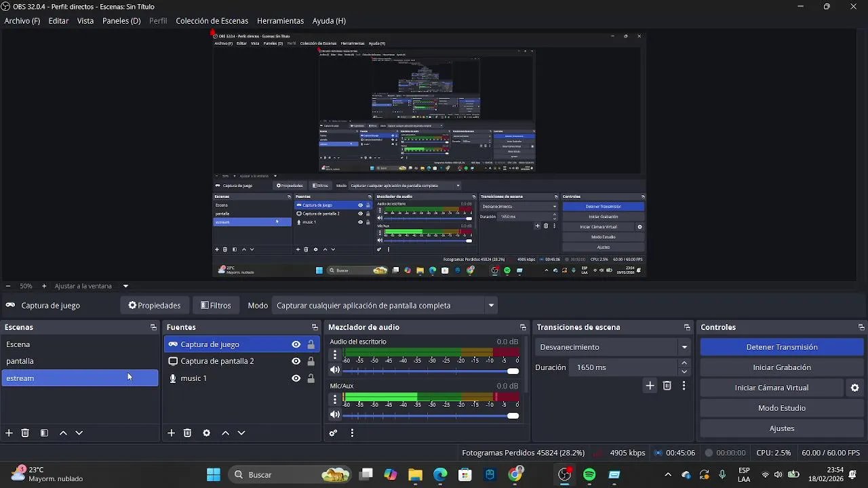Open Desvanecimiento transition dropdown
Viewport: 868px width, 488px height.
tap(613, 347)
